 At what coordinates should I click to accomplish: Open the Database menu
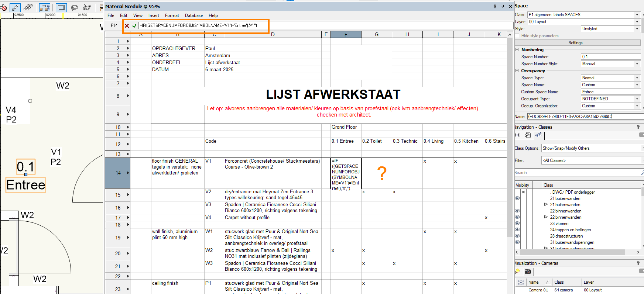pyautogui.click(x=193, y=15)
